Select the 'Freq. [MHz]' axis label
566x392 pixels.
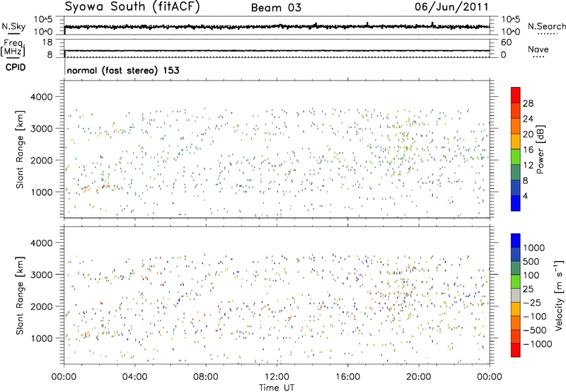(x=13, y=47)
